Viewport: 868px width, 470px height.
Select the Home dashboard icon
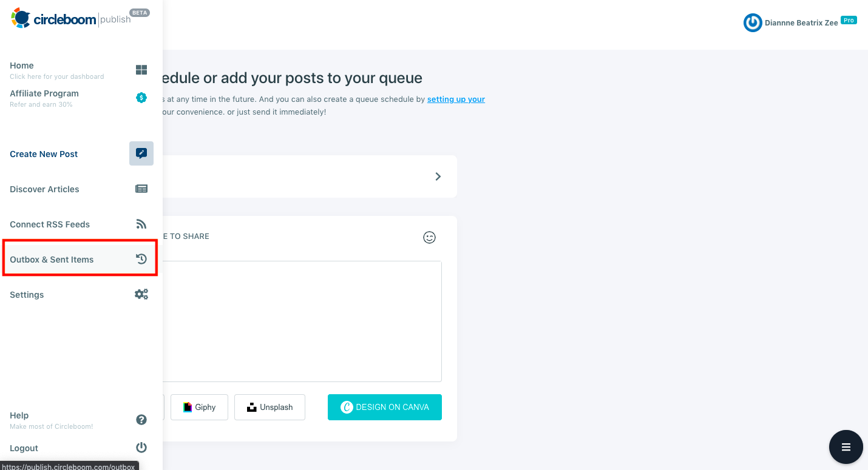(x=141, y=69)
